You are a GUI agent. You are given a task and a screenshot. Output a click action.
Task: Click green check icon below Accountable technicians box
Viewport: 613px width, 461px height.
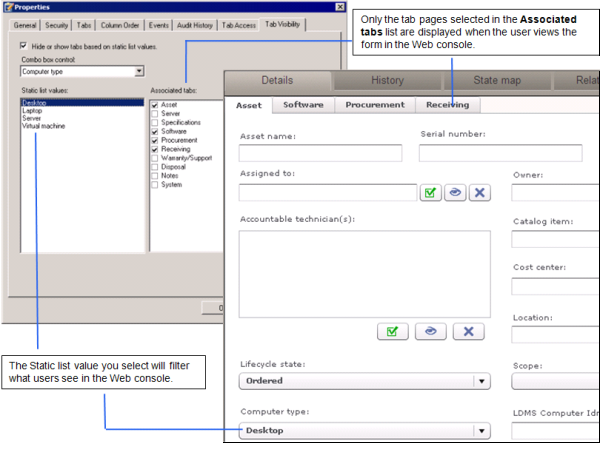392,331
